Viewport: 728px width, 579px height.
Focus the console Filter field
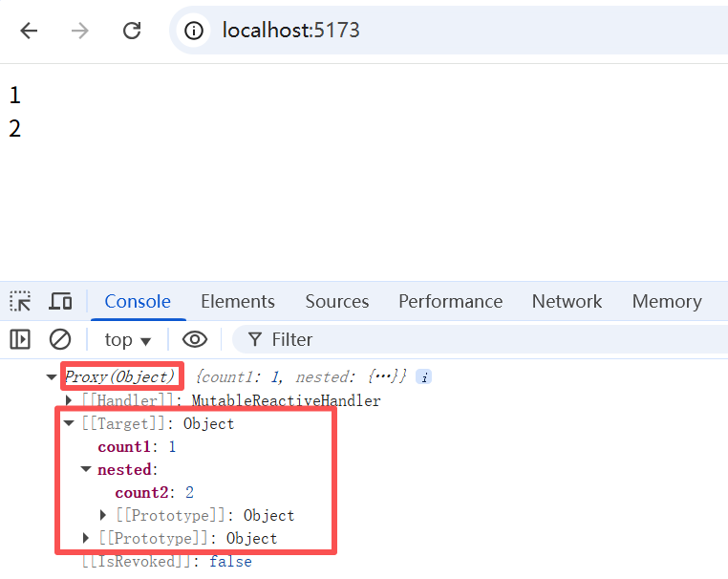point(480,339)
